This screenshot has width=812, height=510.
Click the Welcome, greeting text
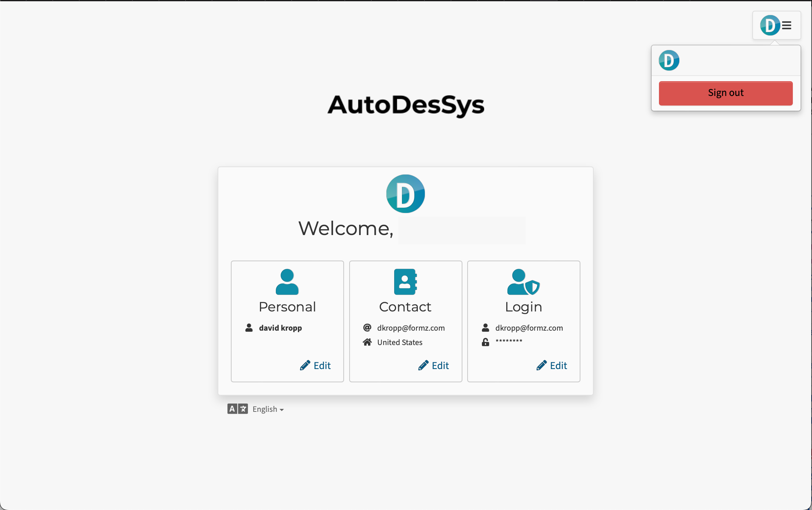click(346, 228)
